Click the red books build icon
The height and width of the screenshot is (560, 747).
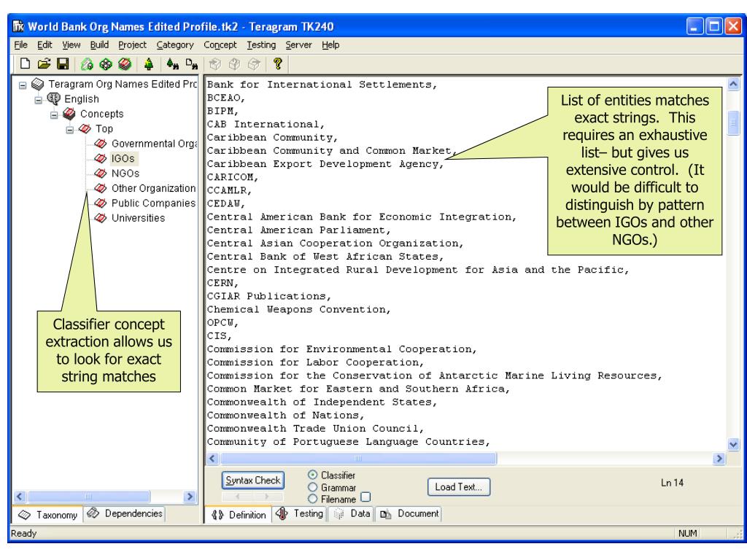125,64
